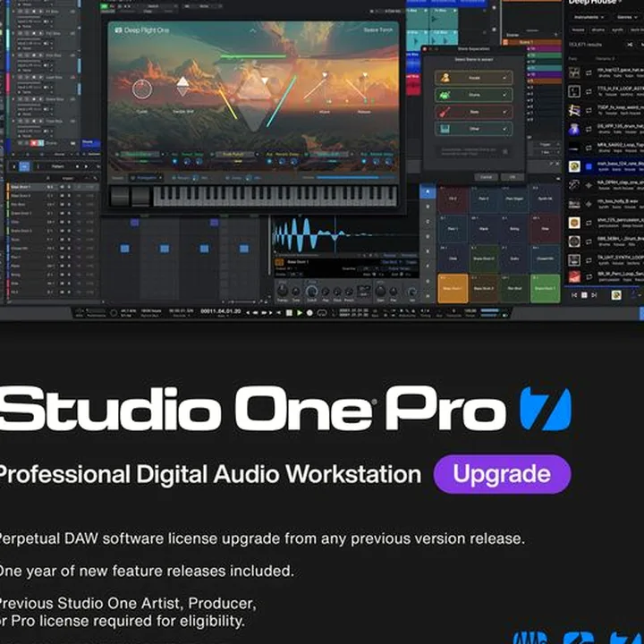This screenshot has width=644, height=644.
Task: Toggle the red mute button on the Drums track
Action: click(x=34, y=143)
